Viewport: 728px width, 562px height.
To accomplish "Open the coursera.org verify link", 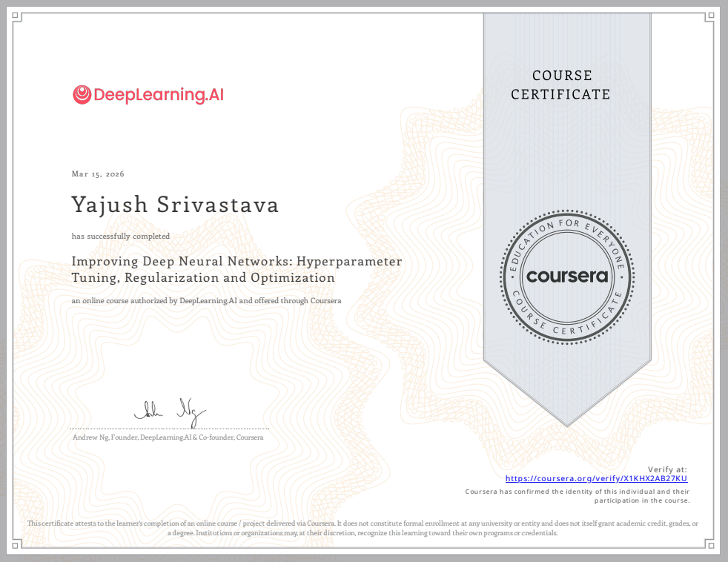I will tap(596, 478).
